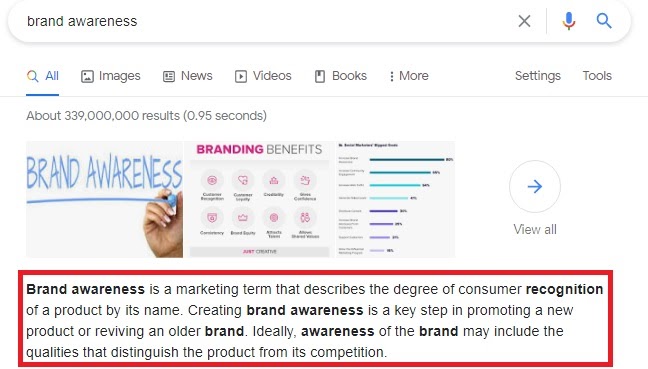
Task: Click the Videos tab play icon
Action: [241, 76]
